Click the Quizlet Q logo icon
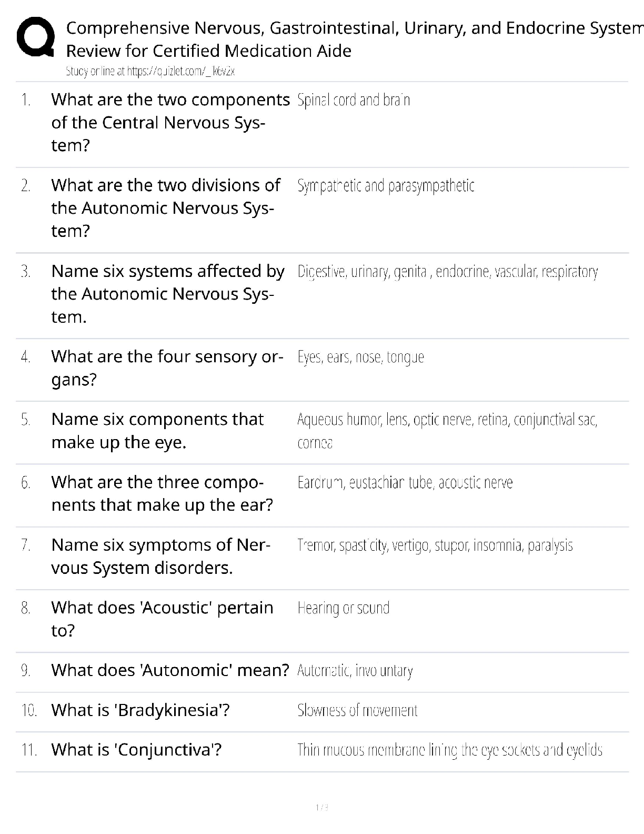Screen dimensions: 644x834 (36, 38)
